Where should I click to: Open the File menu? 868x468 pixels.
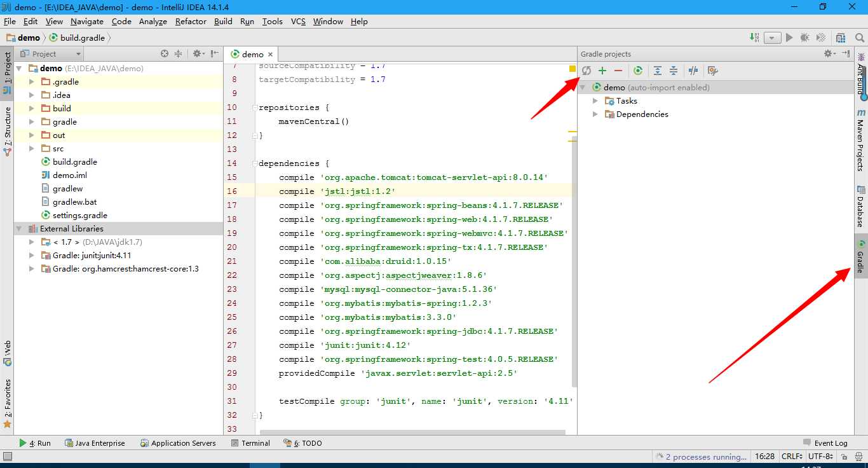pos(10,21)
